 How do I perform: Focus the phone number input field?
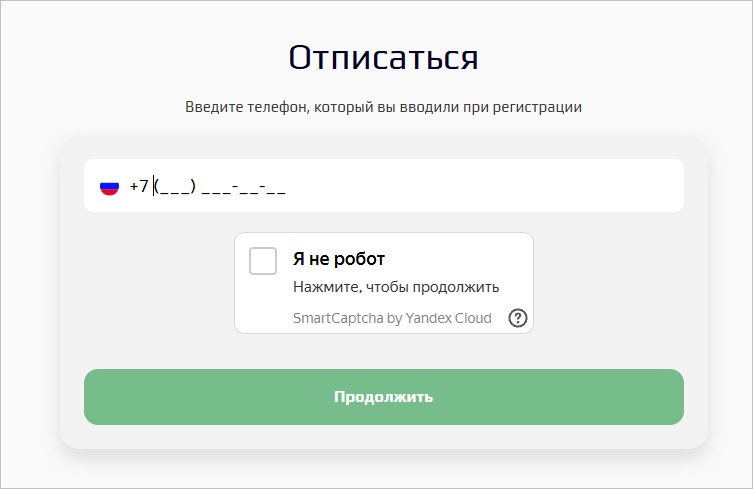[x=384, y=185]
